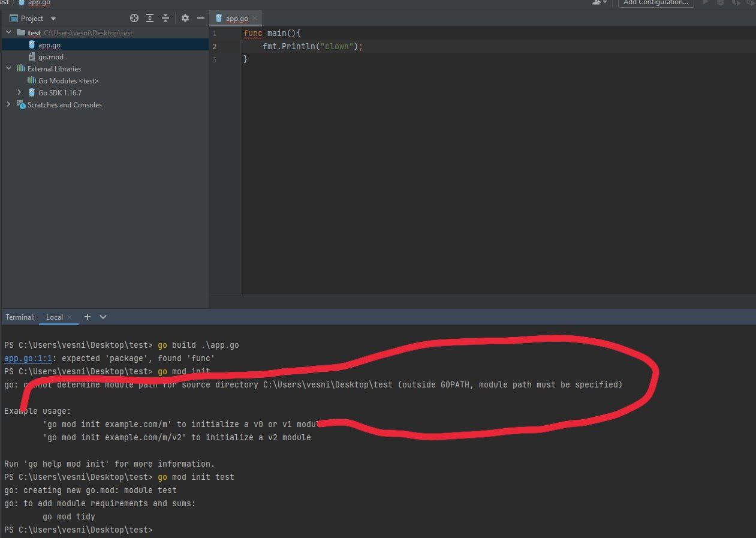Screen dimensions: 756x538
Task: Add a new terminal session with plus
Action: (88, 317)
